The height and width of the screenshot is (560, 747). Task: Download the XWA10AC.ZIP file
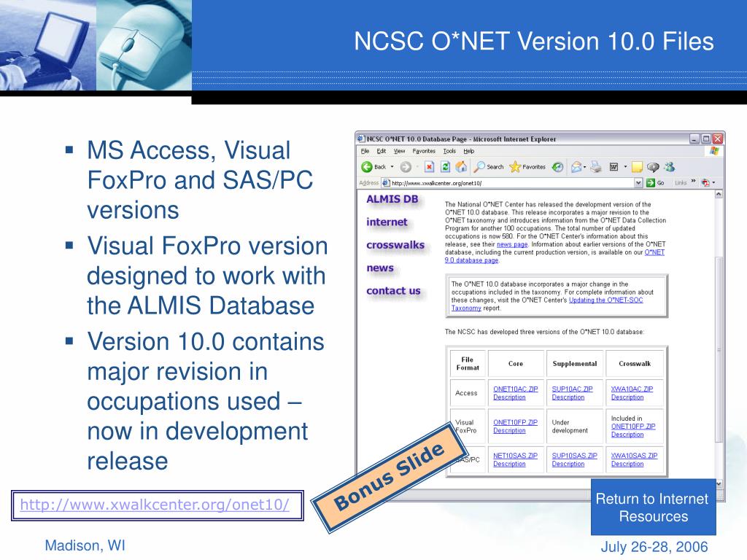[632, 389]
